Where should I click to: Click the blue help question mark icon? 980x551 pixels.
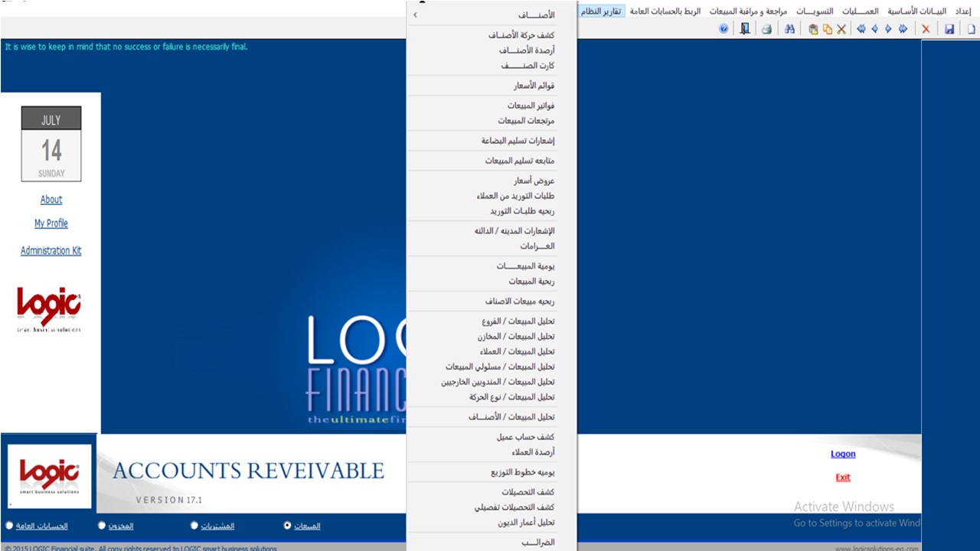pyautogui.click(x=724, y=29)
